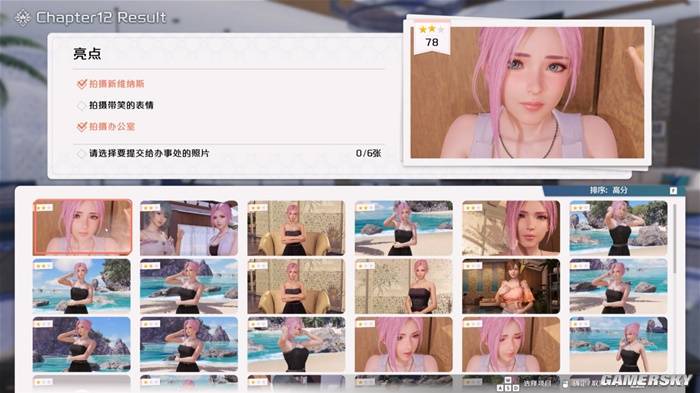
Task: Click the large preview photo scored 78
Action: coord(527,92)
